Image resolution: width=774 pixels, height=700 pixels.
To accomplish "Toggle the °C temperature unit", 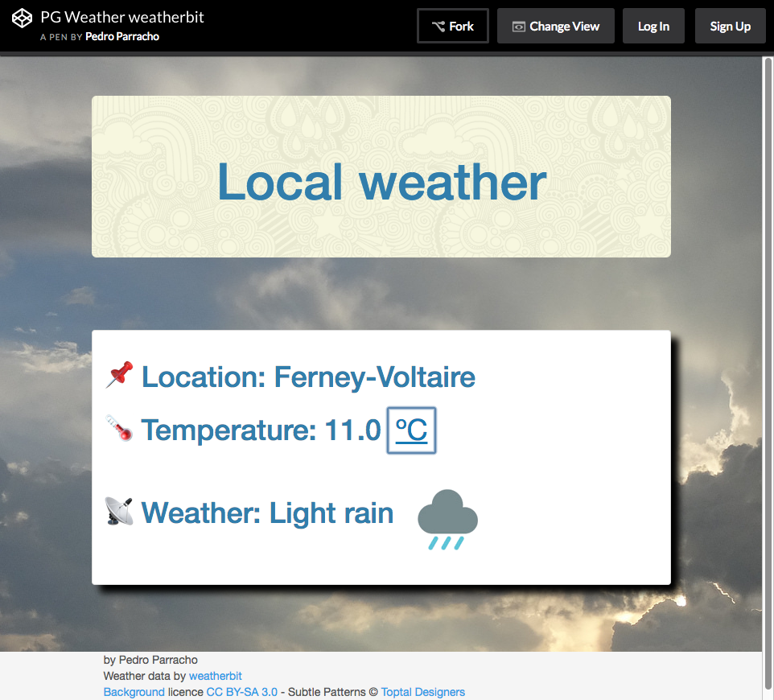I will click(x=411, y=430).
